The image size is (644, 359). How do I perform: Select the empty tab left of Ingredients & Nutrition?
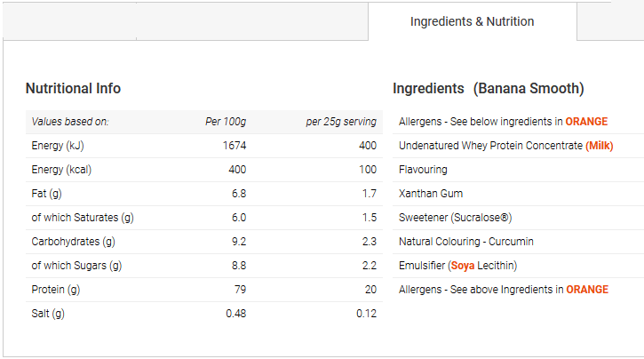[x=252, y=21]
